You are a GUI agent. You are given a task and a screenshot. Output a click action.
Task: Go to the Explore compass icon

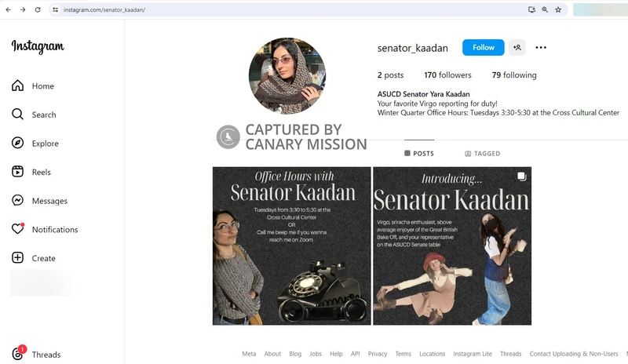click(18, 144)
